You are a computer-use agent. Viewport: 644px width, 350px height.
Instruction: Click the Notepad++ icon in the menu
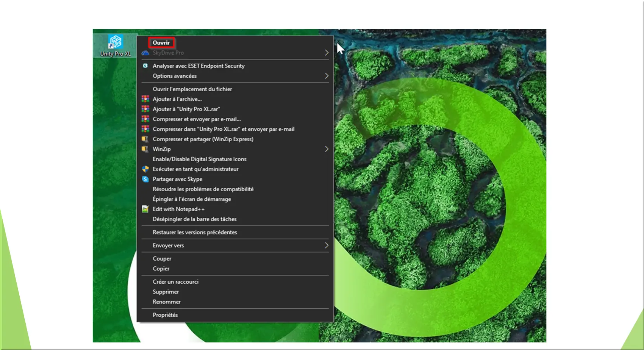[145, 209]
